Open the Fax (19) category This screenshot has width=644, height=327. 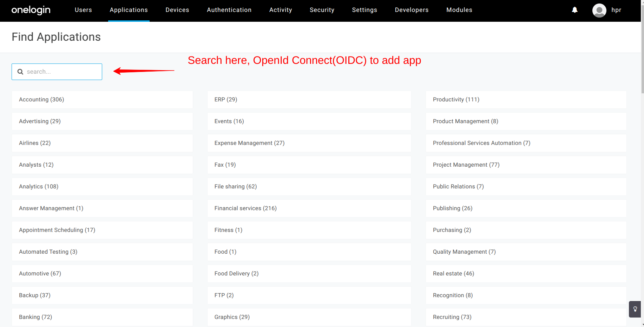309,165
